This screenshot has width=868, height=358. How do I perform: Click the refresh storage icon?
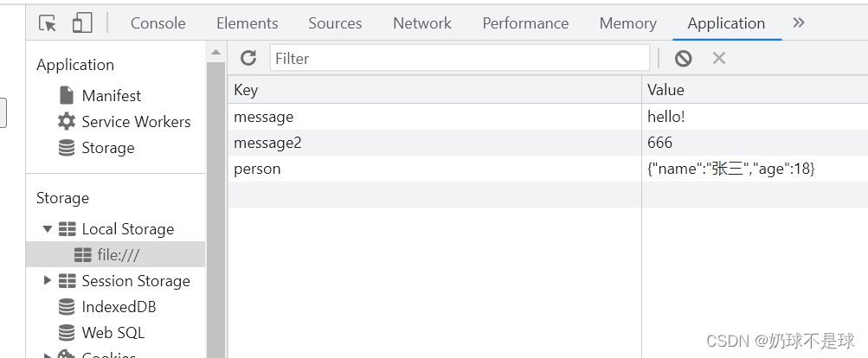click(x=248, y=58)
